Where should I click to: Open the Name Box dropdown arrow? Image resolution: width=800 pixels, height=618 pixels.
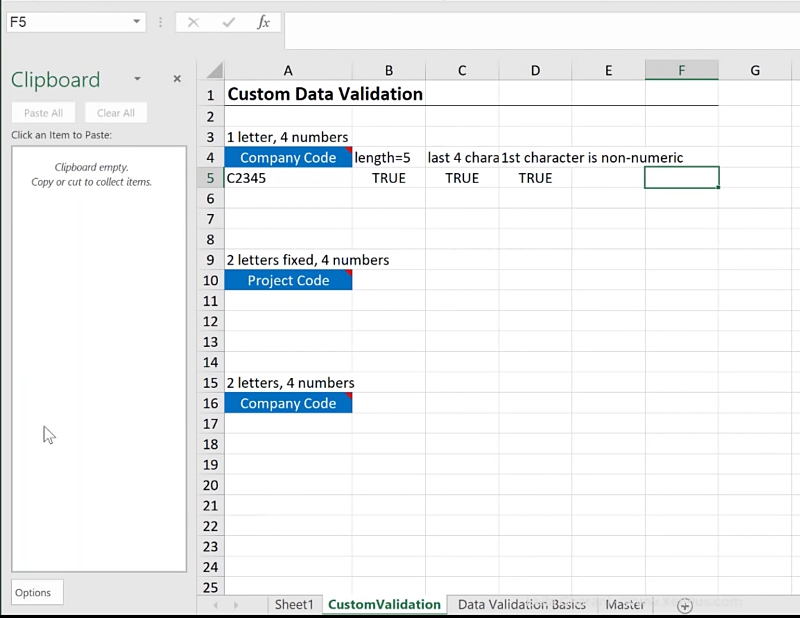pos(136,22)
